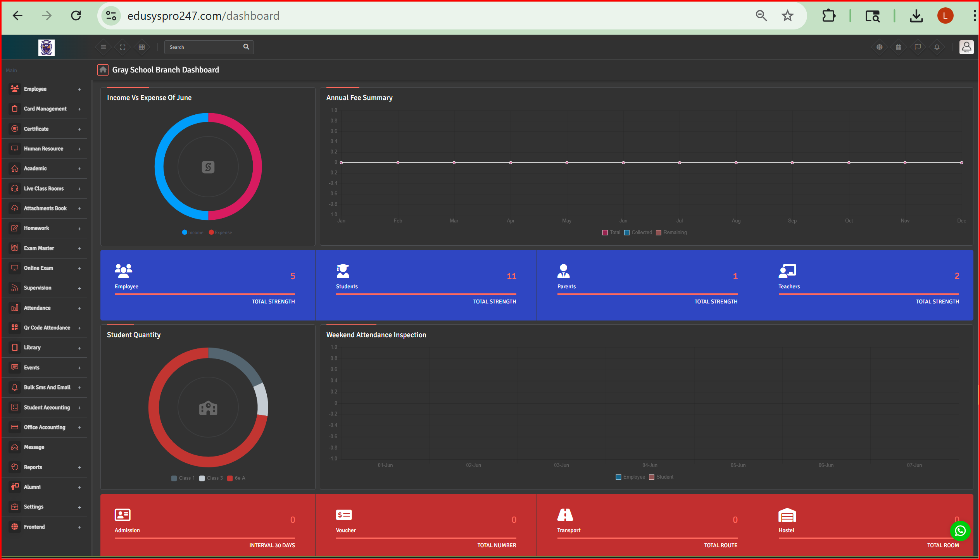Open Message menu item

pos(44,447)
